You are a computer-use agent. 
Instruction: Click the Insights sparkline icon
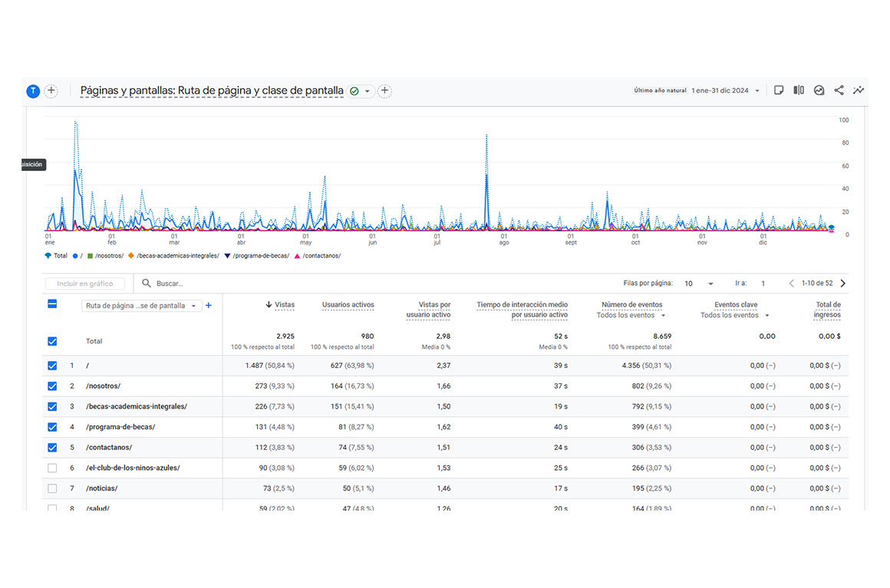(x=859, y=90)
